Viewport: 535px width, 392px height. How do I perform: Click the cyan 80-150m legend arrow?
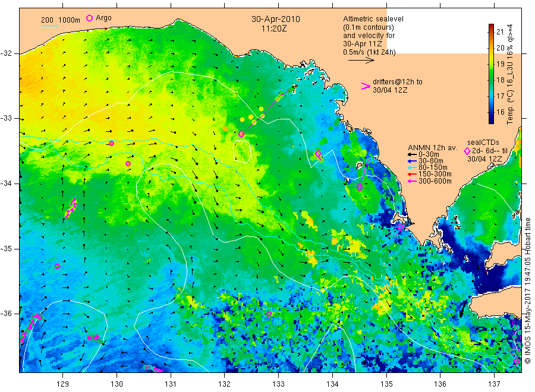tap(413, 167)
